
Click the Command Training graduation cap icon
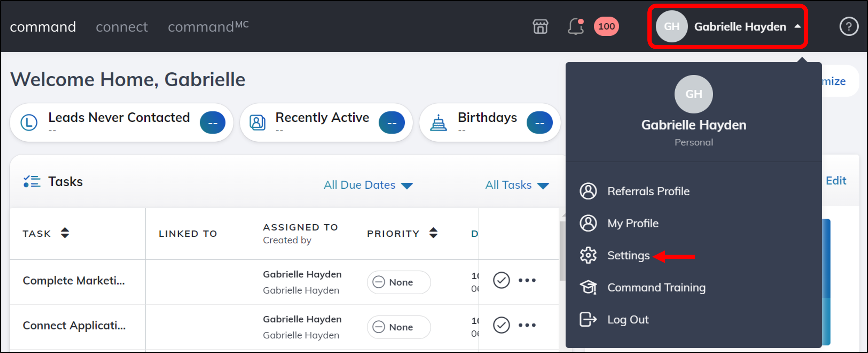[x=588, y=287]
